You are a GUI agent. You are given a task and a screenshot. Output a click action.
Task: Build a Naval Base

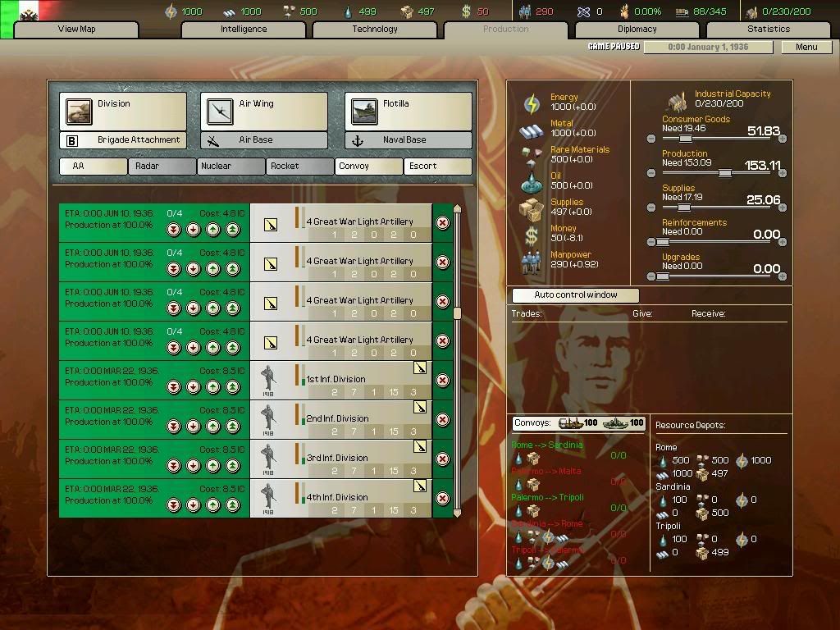pyautogui.click(x=409, y=140)
